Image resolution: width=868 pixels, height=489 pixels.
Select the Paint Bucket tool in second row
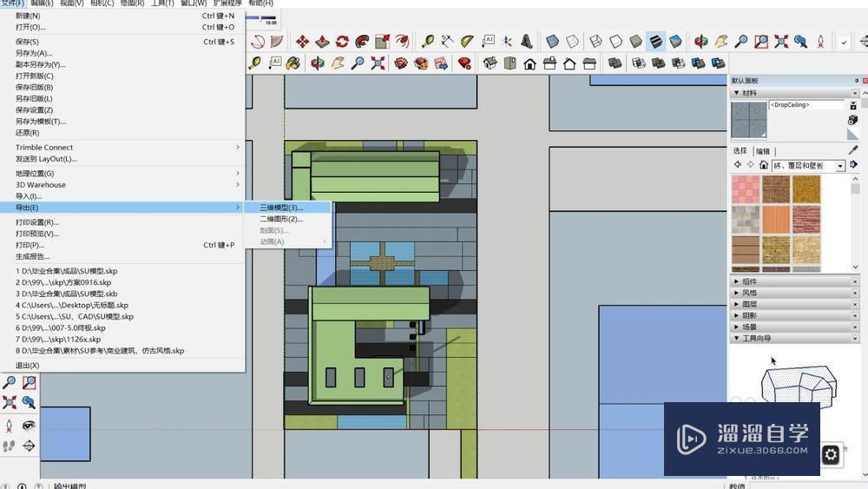coord(293,63)
